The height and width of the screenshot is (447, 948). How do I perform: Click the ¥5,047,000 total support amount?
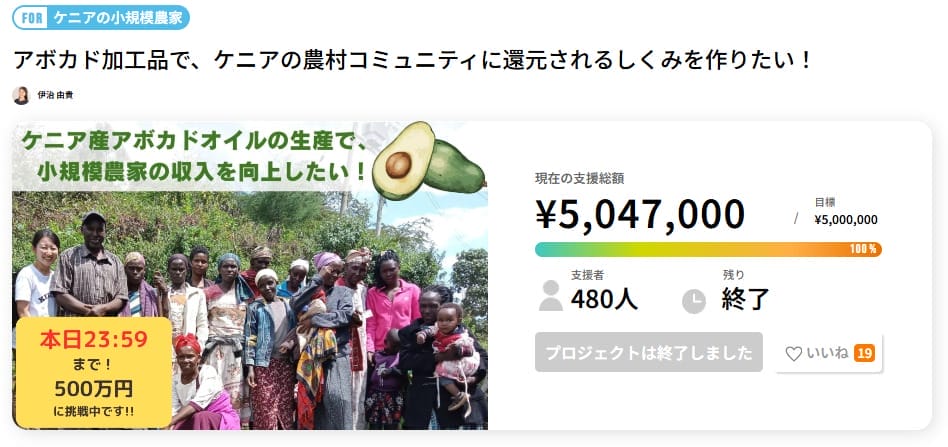[x=640, y=214]
